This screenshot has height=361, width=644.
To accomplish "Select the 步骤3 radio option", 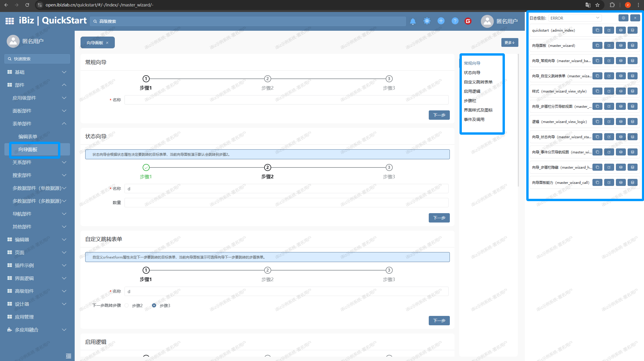I will (x=154, y=305).
